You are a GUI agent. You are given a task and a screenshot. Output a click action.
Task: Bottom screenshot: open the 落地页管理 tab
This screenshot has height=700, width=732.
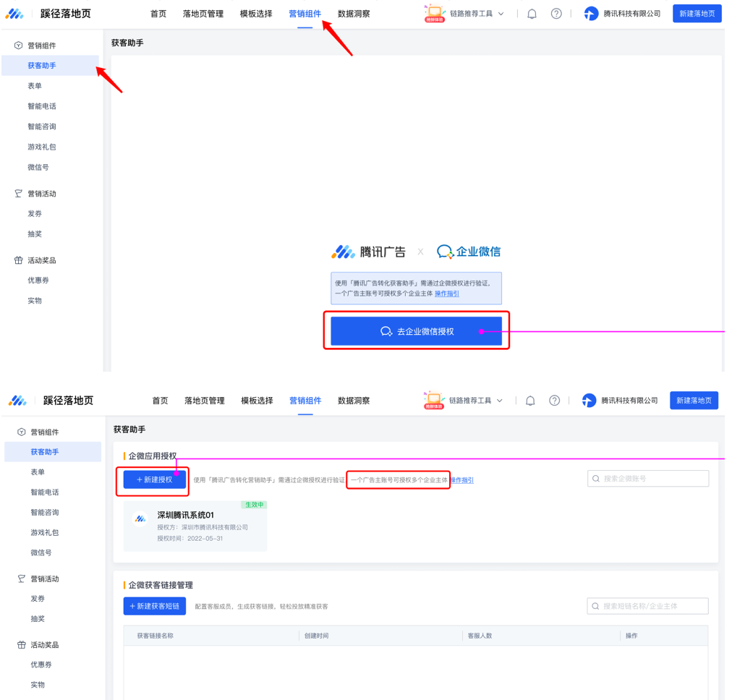205,401
